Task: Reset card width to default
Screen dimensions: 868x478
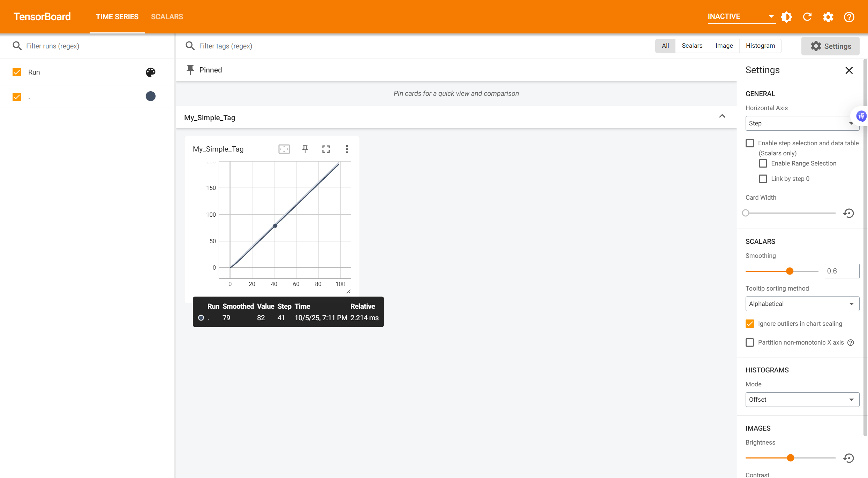Action: coord(848,213)
